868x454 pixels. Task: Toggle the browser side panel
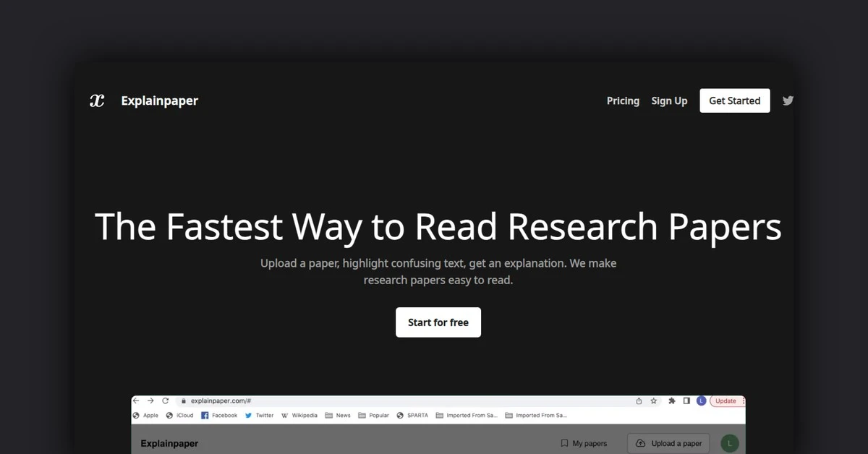(686, 401)
